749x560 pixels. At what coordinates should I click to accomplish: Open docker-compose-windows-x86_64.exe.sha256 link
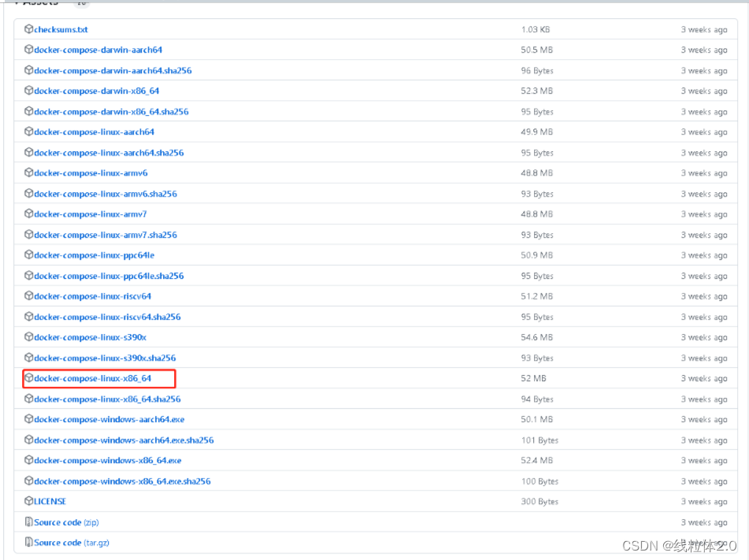(122, 482)
